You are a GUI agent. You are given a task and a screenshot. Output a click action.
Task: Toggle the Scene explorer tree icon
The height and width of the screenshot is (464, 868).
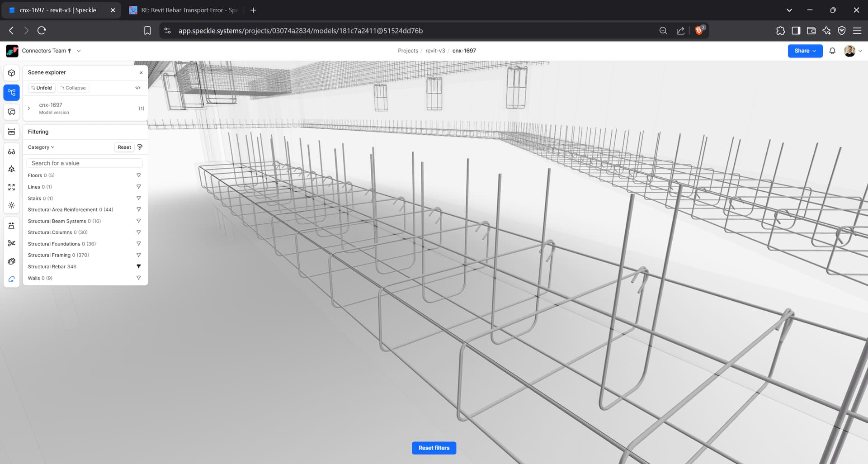point(12,93)
